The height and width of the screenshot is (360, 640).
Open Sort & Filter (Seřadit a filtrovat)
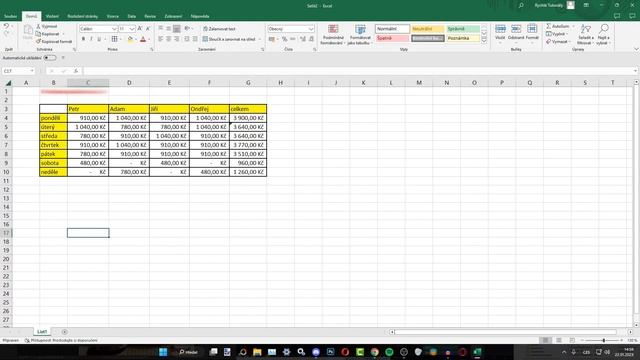pos(585,34)
